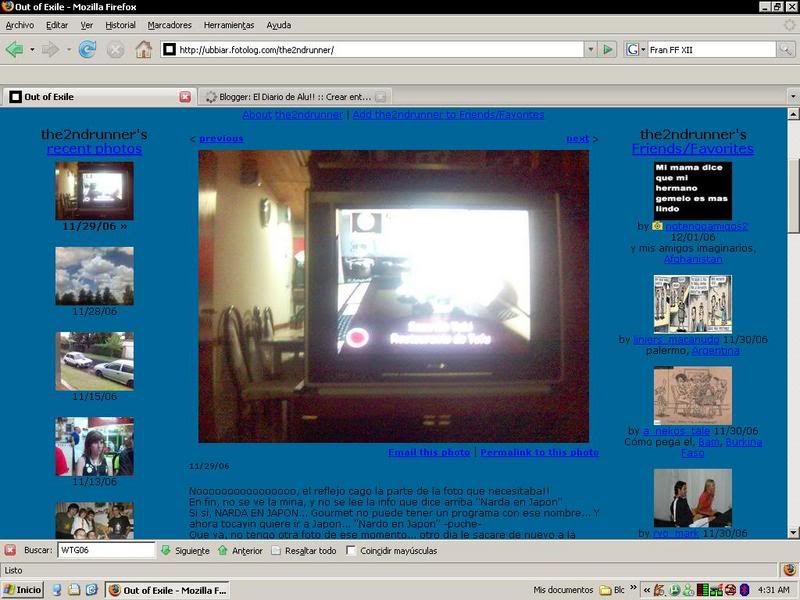This screenshot has width=800, height=600.
Task: Click the Stop loading icon
Action: coord(115,49)
